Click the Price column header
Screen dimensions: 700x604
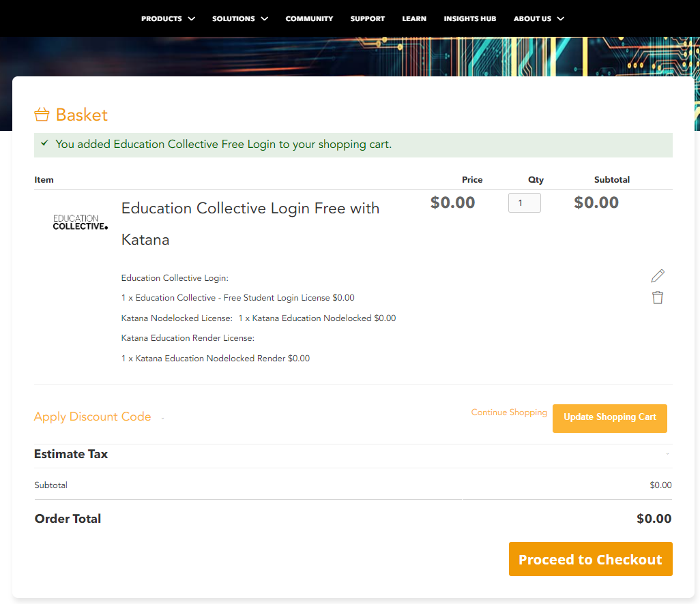click(472, 180)
